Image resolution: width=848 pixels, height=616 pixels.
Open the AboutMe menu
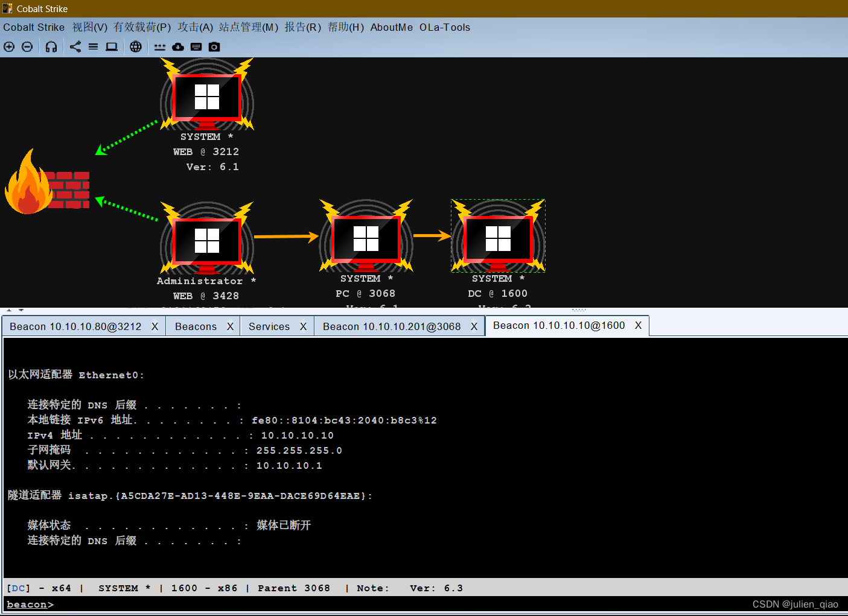click(392, 27)
